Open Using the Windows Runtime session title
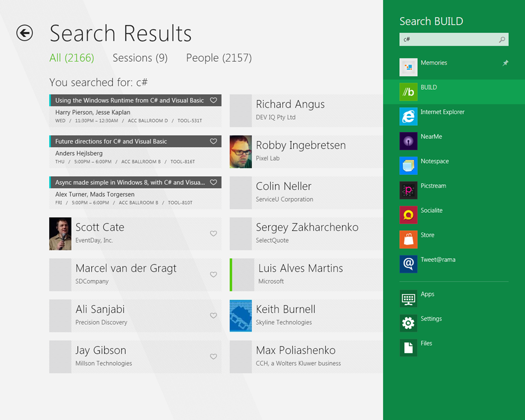 click(130, 101)
